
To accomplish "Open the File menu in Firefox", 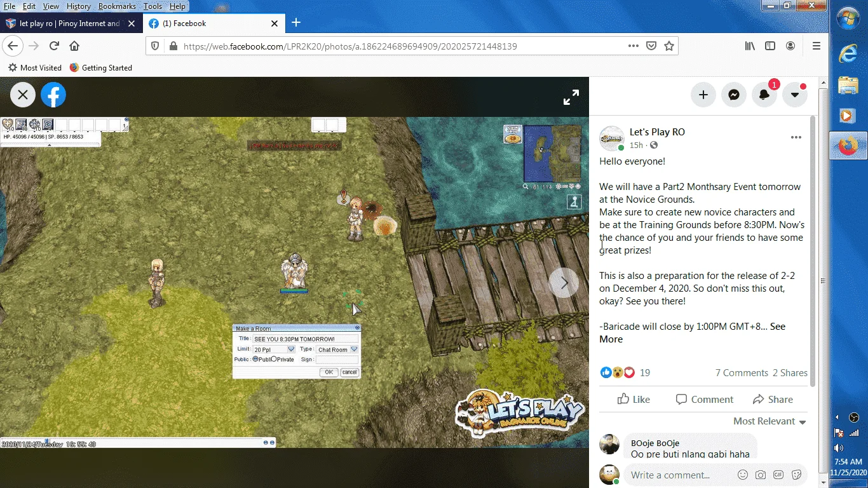I will tap(10, 6).
